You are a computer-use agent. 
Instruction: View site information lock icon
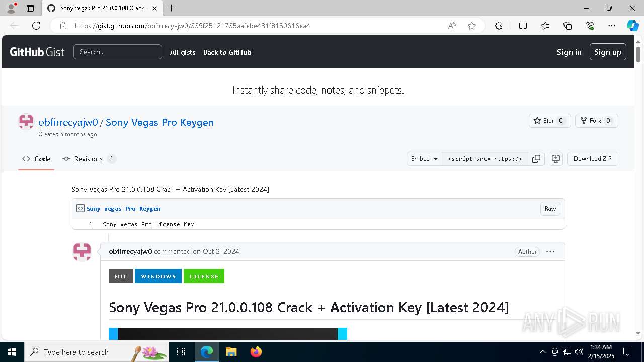tap(63, 26)
